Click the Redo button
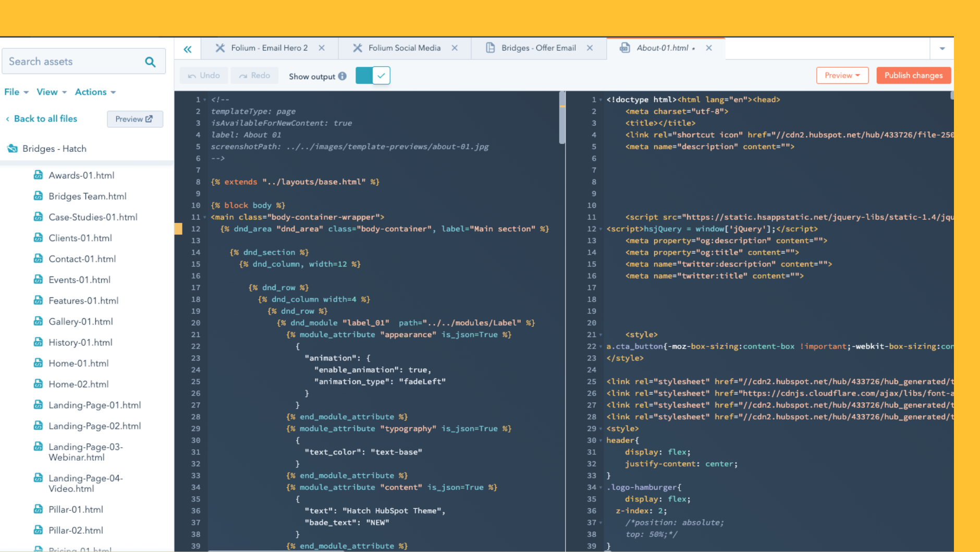Screen dimensions: 980x552 click(x=254, y=76)
